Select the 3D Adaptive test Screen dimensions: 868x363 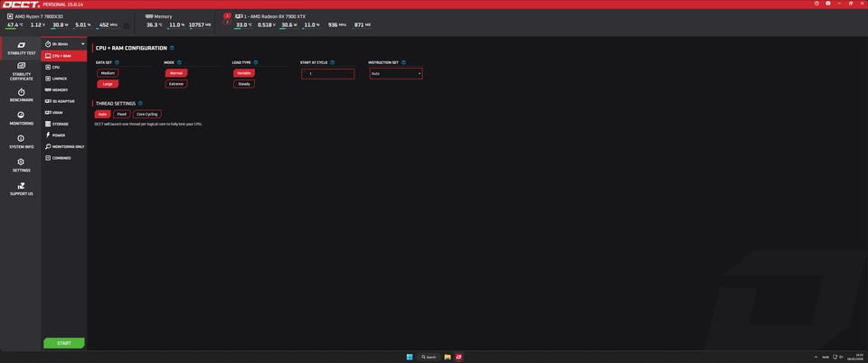pos(64,101)
